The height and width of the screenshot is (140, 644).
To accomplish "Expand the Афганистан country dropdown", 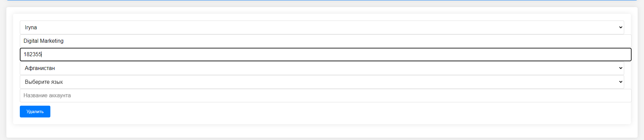I will pos(322,68).
